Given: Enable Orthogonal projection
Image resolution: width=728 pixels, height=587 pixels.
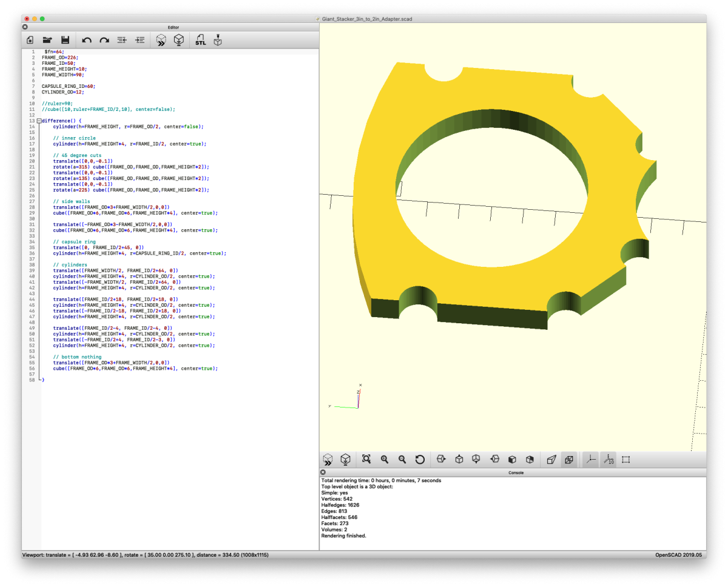Looking at the screenshot, I should [x=569, y=460].
